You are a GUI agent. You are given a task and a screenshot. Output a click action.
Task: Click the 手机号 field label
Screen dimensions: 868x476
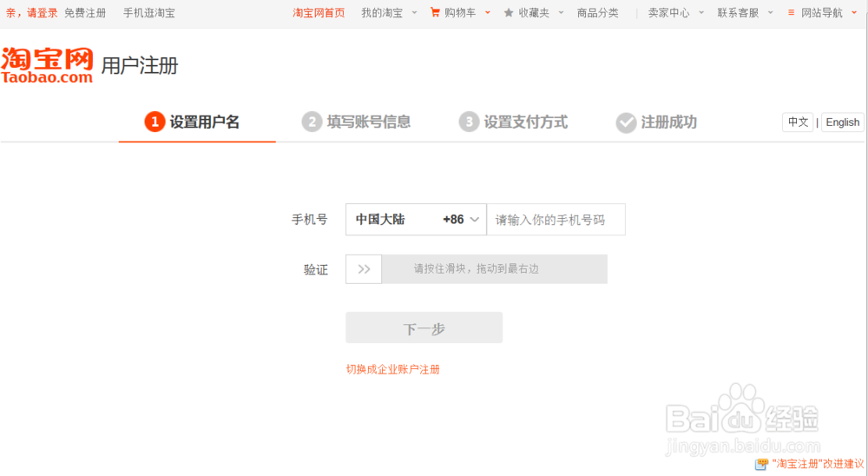tap(310, 220)
